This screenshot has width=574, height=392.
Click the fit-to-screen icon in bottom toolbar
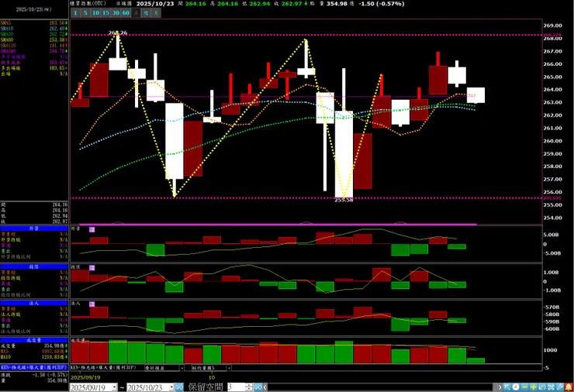[x=551, y=387]
